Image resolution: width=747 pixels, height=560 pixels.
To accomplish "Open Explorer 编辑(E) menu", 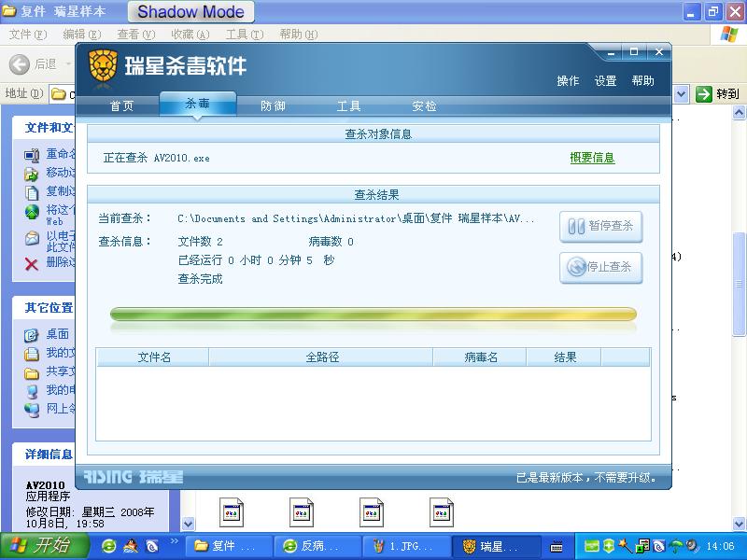I will [x=82, y=35].
